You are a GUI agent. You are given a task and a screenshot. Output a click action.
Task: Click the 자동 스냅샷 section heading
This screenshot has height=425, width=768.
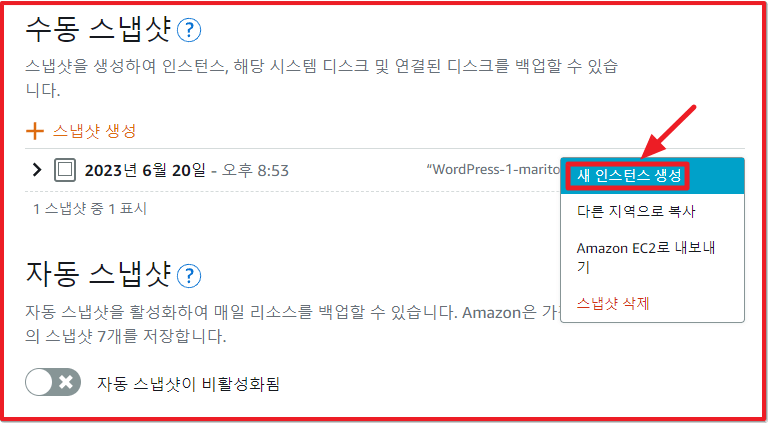[98, 276]
